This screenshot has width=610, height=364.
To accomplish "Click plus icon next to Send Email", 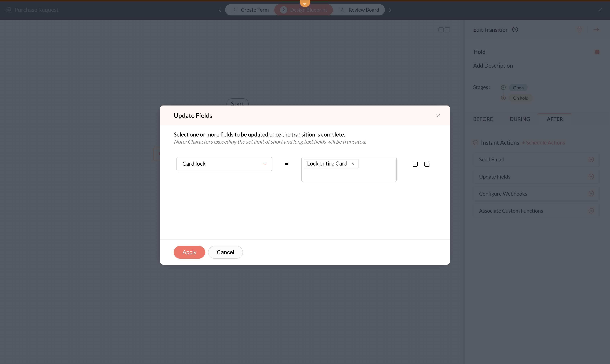I will (x=591, y=160).
